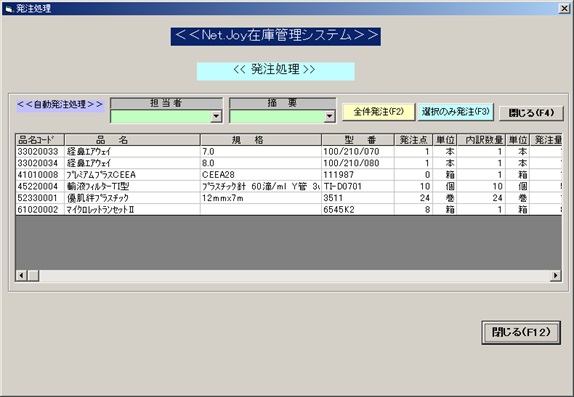Click the horizontal scrollbar thumb
Image resolution: width=574 pixels, height=397 pixels.
[x=33, y=275]
